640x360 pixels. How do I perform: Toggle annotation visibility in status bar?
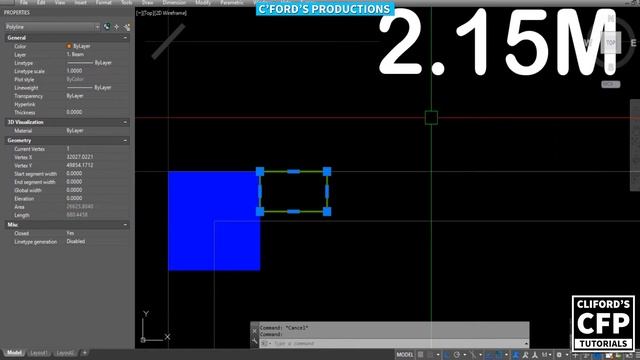[x=516, y=355]
